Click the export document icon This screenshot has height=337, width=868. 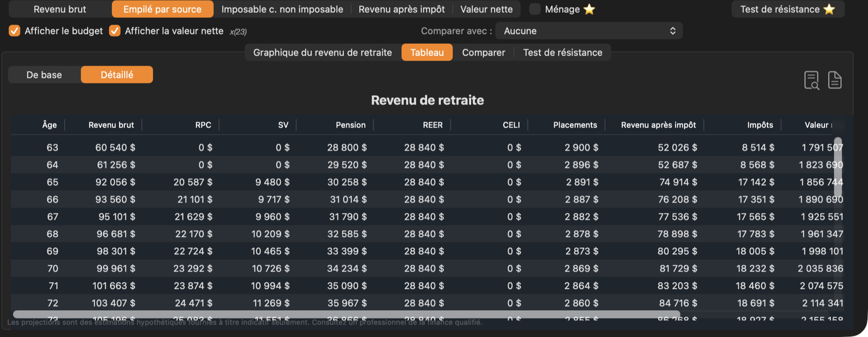point(834,80)
